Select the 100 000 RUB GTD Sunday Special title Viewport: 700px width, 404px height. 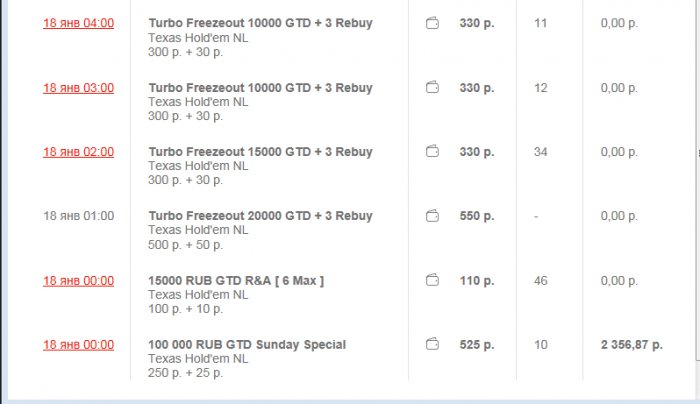click(247, 345)
